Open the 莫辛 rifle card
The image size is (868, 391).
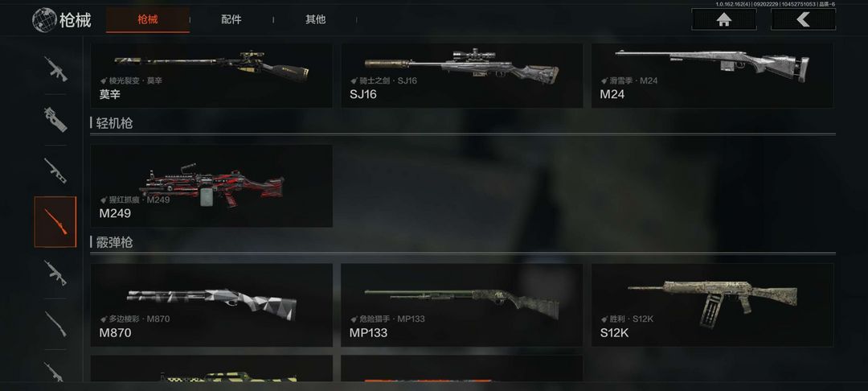point(211,76)
